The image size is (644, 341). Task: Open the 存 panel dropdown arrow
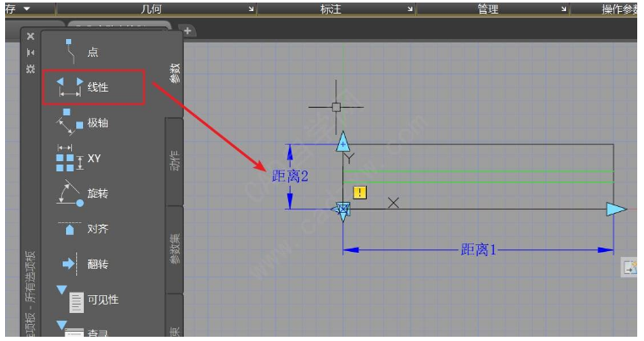(27, 8)
